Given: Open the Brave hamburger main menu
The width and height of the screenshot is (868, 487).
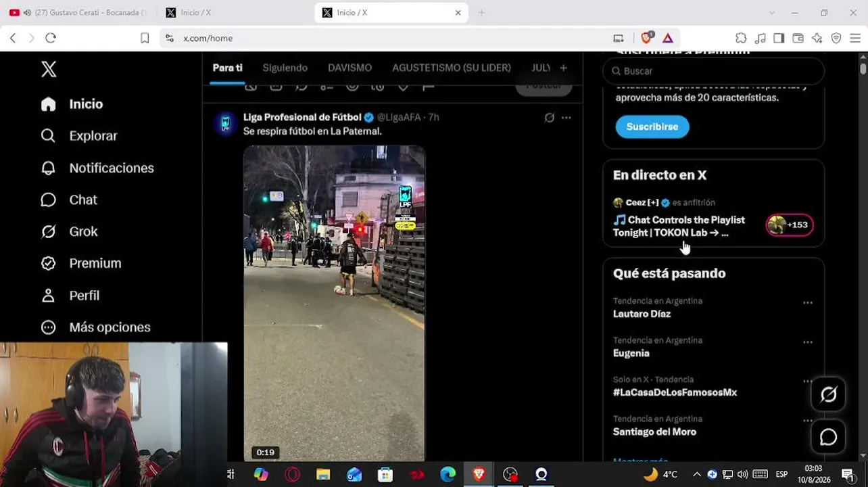Looking at the screenshot, I should tap(855, 39).
